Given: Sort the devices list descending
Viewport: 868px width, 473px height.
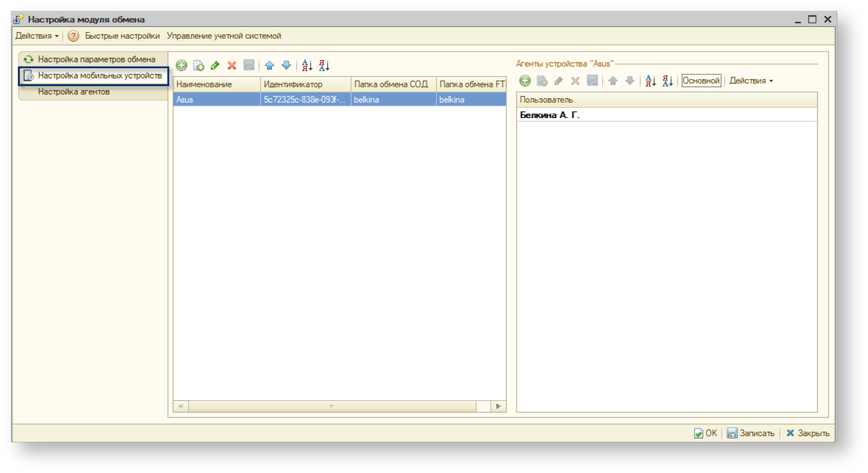Looking at the screenshot, I should click(324, 65).
